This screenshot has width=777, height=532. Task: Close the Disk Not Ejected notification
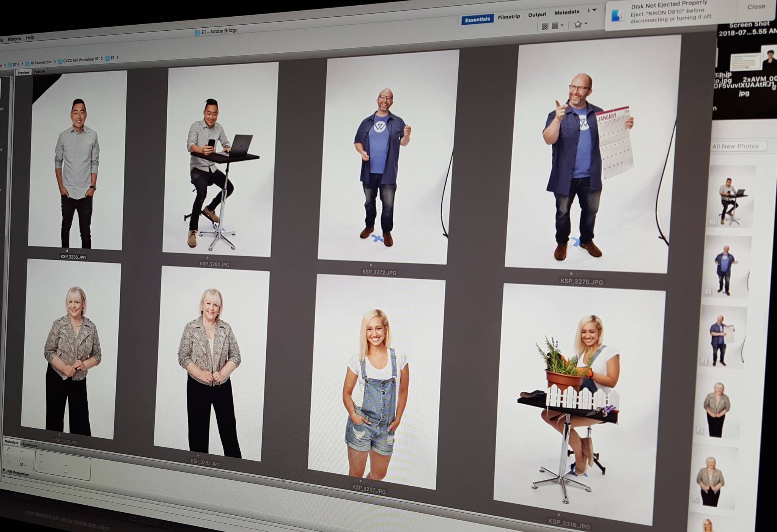point(756,6)
